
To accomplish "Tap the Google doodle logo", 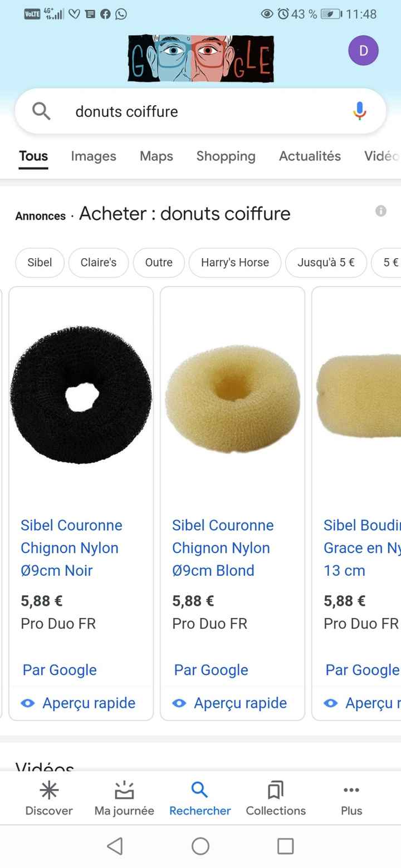I will point(200,58).
